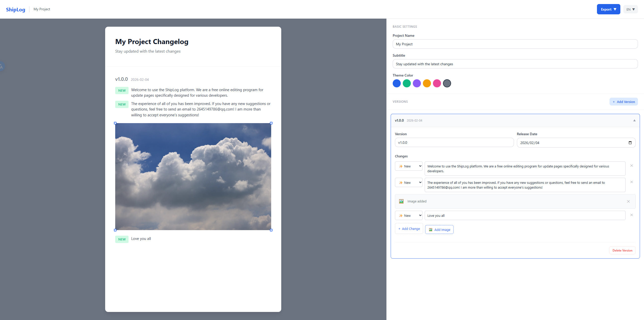
Task: Choose the pink theme color swatch
Action: coord(437,83)
